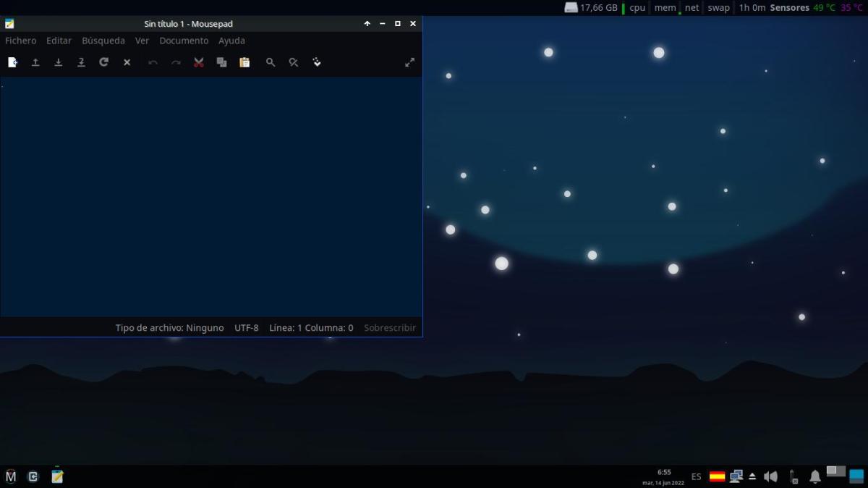Reload the document with the refresh icon
The height and width of the screenshot is (488, 868).
(104, 63)
